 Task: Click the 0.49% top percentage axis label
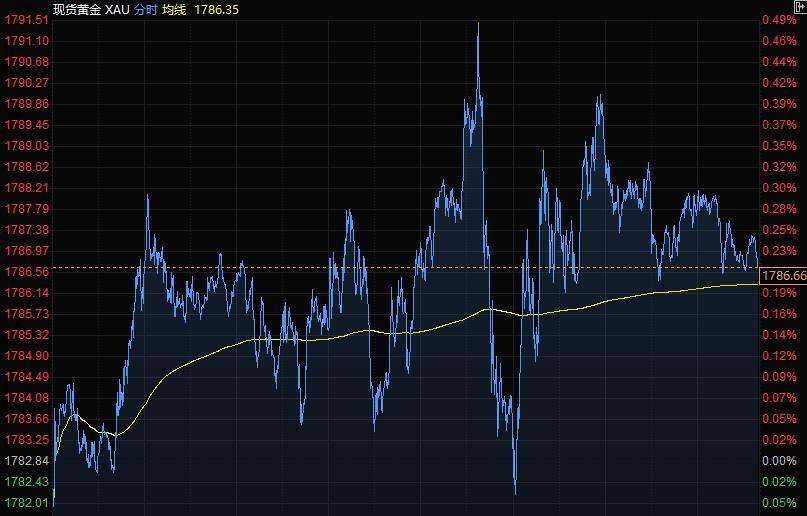tap(779, 20)
